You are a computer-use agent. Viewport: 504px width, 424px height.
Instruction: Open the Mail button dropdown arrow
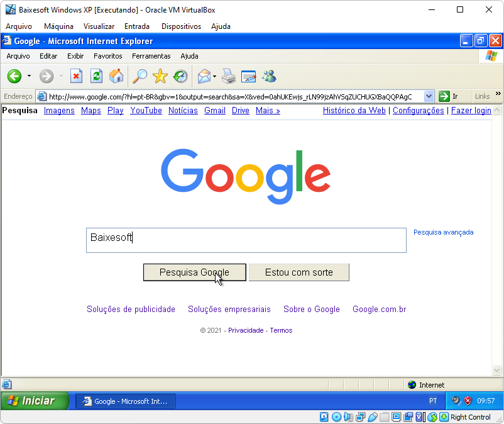[x=214, y=76]
